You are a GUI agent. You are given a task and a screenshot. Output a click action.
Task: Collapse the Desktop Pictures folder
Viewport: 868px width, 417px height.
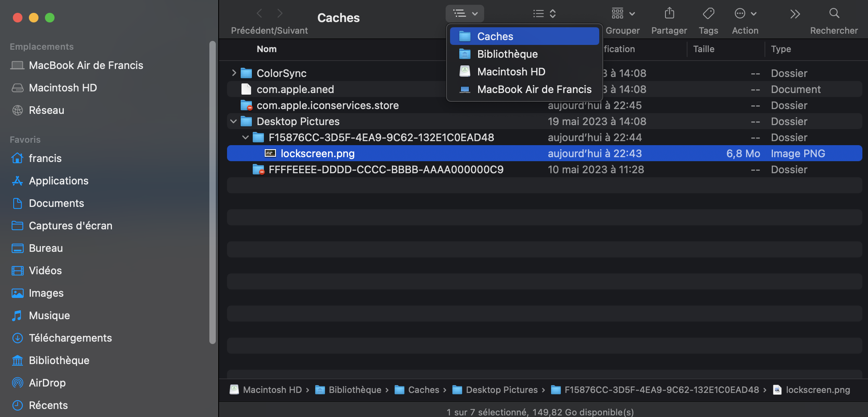coord(233,121)
